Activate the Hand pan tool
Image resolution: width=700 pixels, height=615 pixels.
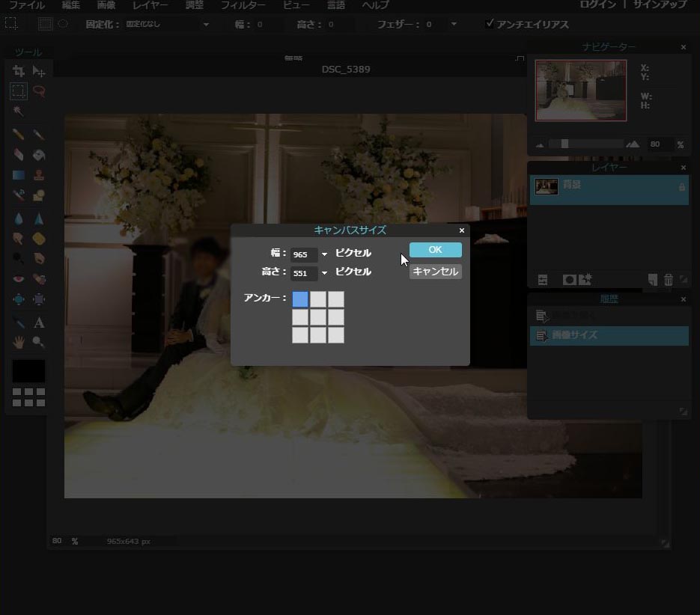[x=19, y=342]
